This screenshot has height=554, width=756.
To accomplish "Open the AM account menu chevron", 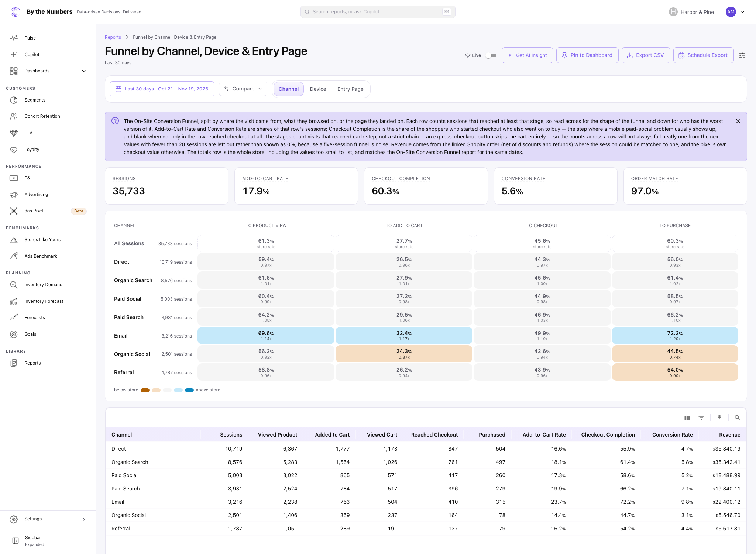I will point(743,12).
